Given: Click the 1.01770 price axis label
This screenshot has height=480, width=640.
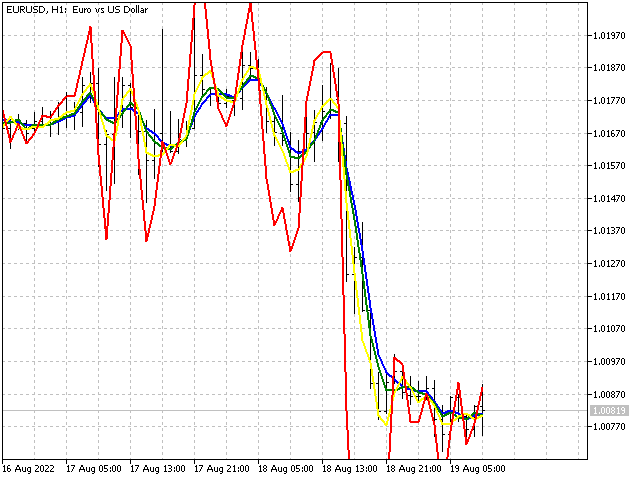Looking at the screenshot, I should [609, 101].
